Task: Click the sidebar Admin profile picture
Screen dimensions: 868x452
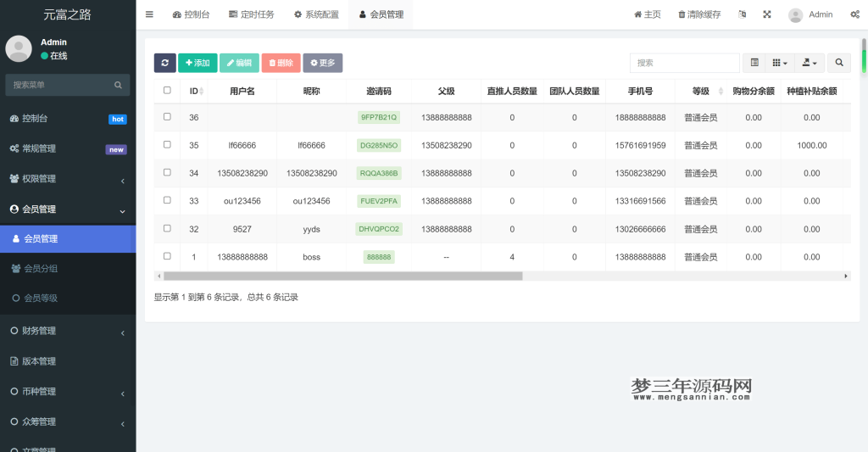Action: click(19, 48)
